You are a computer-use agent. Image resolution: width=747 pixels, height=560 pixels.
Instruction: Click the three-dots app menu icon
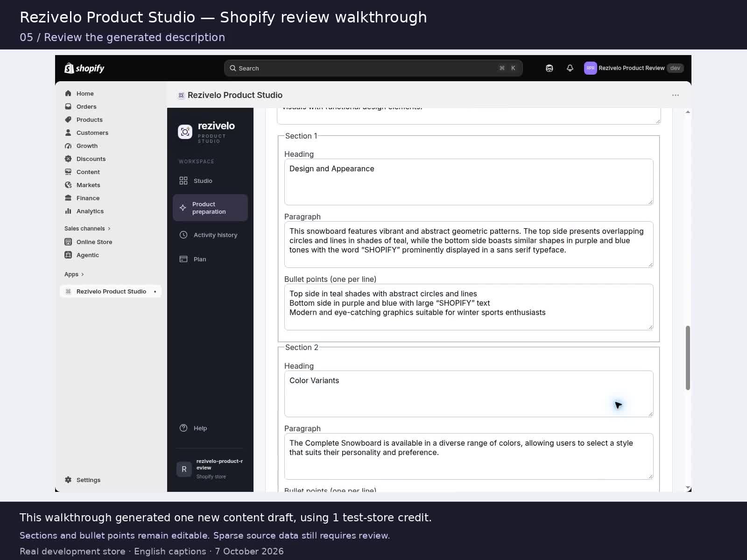[676, 95]
